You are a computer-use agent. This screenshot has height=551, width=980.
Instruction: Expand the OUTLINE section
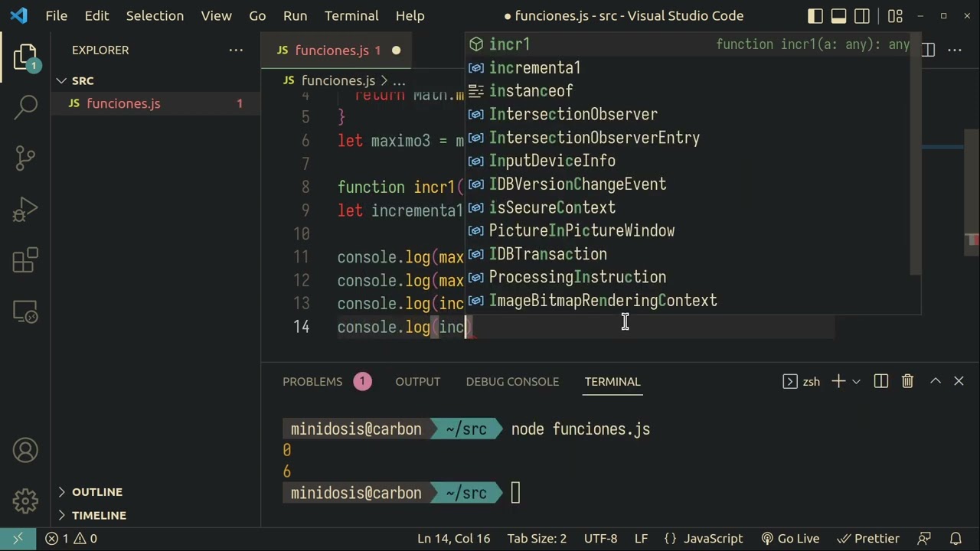click(x=156, y=492)
